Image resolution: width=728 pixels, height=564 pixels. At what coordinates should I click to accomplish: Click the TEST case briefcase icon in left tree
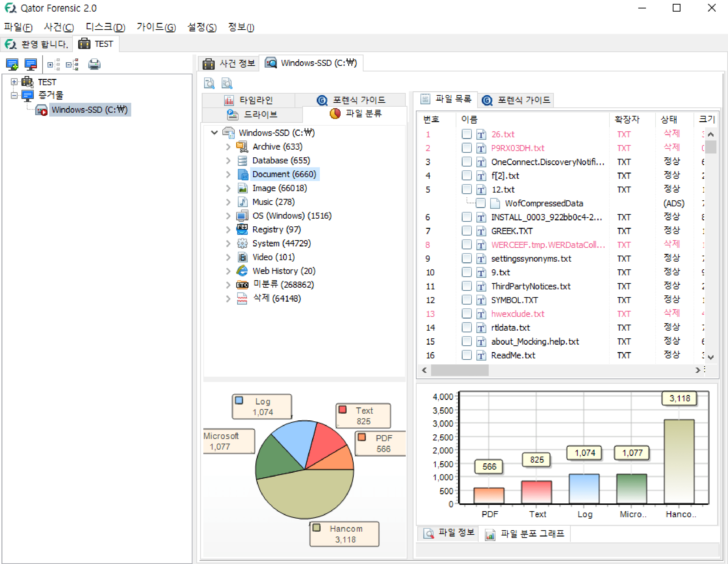point(28,82)
